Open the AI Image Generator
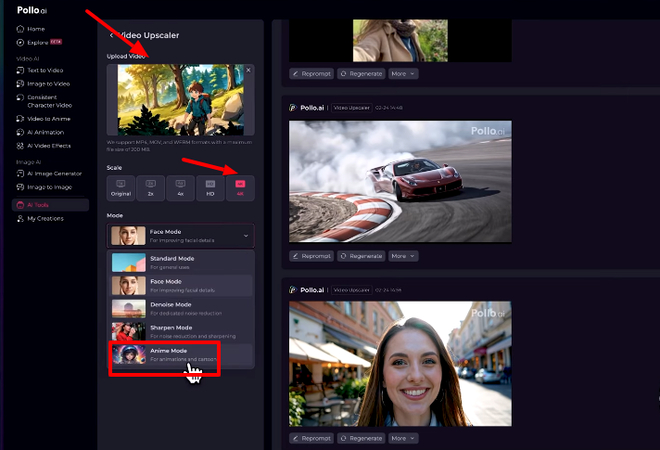The height and width of the screenshot is (450, 660). click(x=53, y=173)
